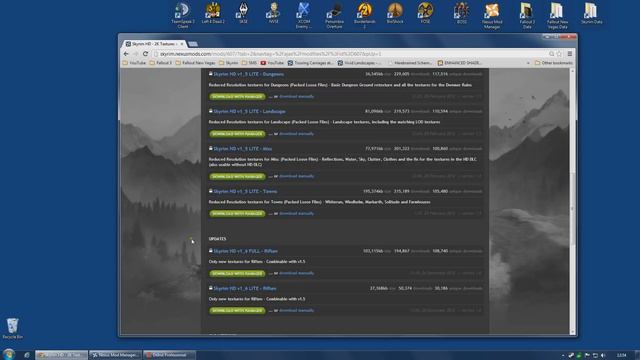Screen dimensions: 640x360
Task: Reload the Nexus Mods page
Action: pos(145,54)
